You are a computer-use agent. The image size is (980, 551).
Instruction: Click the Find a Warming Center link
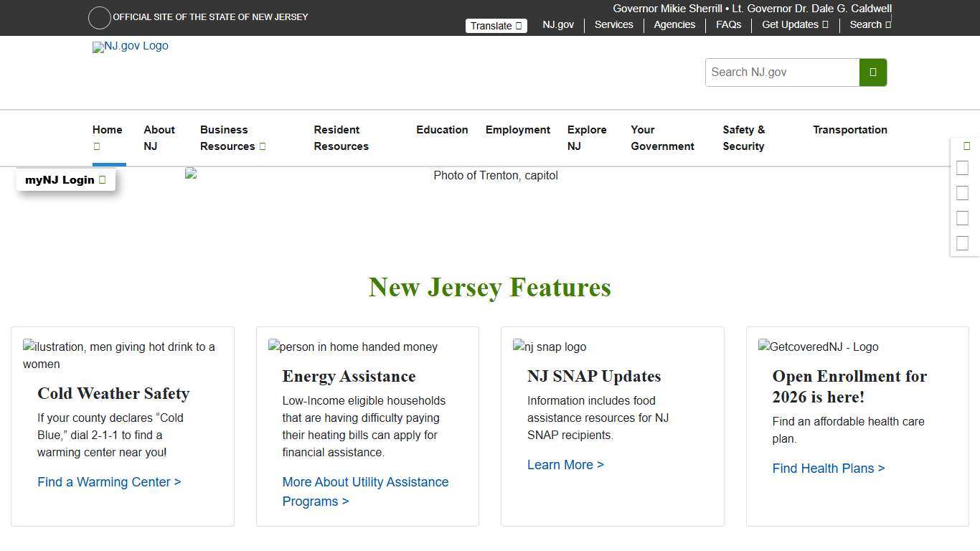click(109, 481)
